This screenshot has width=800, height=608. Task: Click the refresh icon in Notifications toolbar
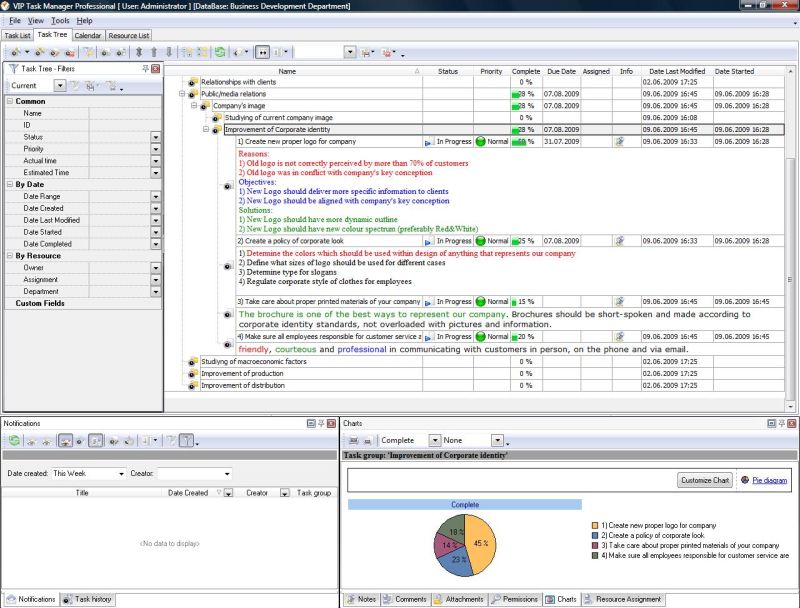coord(14,440)
